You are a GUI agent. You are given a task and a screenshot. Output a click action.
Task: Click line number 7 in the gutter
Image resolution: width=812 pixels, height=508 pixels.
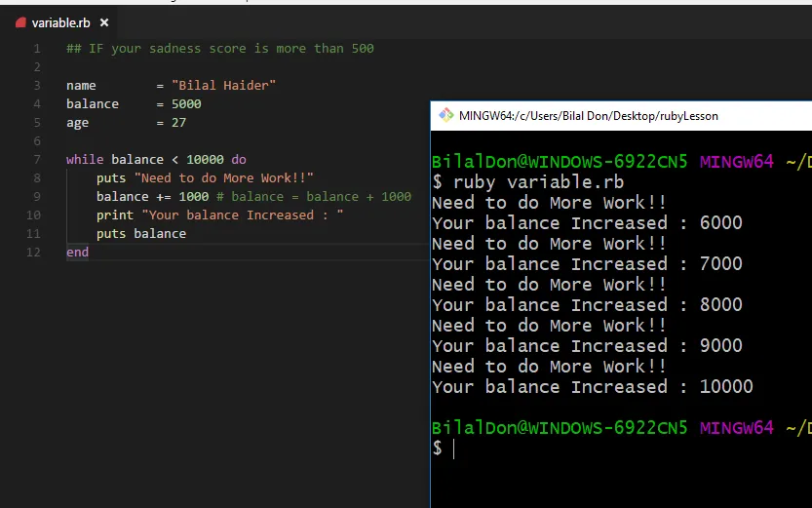(37, 160)
